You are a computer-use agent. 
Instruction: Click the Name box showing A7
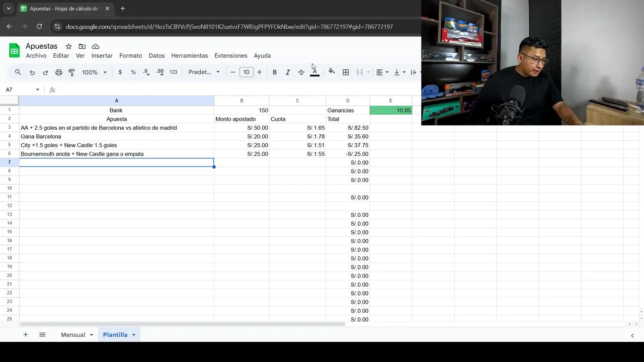(x=19, y=89)
